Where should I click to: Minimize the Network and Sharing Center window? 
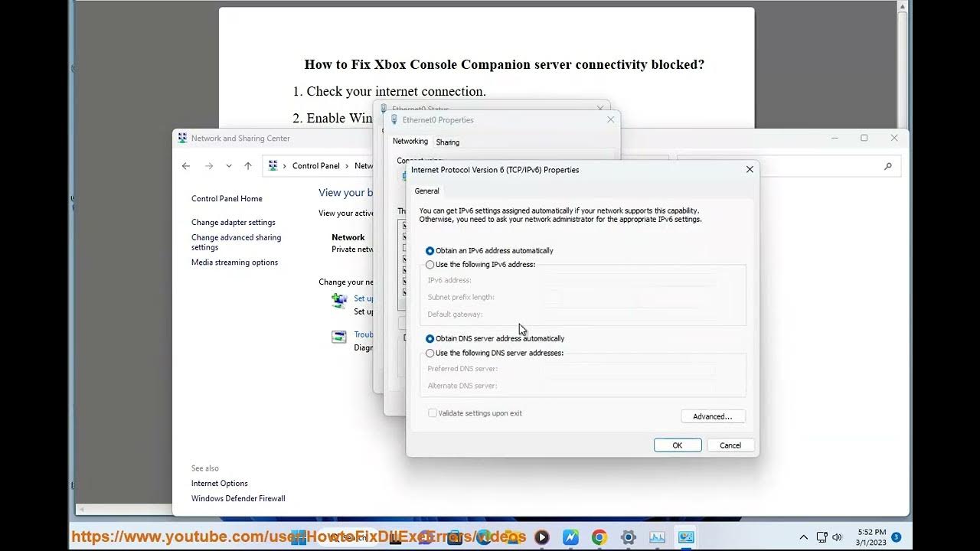835,139
